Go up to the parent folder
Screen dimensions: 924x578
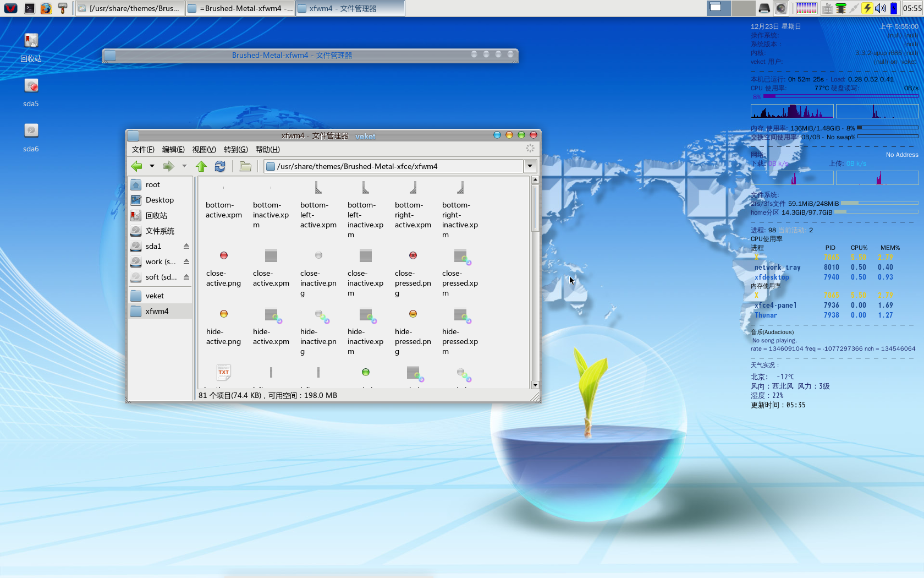(201, 166)
